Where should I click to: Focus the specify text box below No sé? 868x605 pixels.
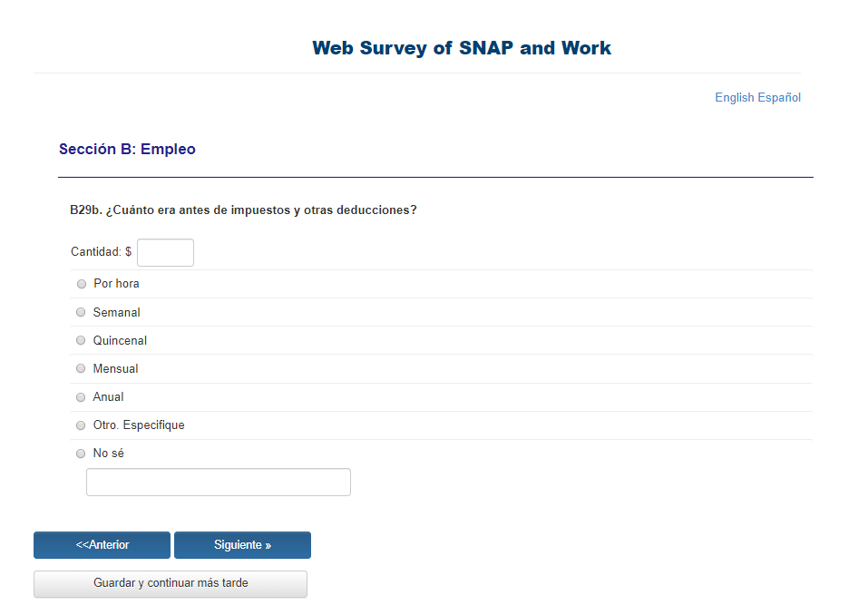click(219, 483)
